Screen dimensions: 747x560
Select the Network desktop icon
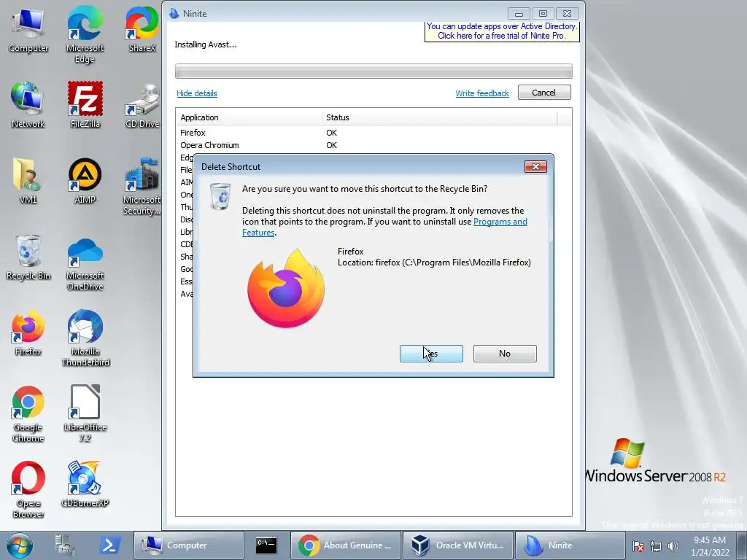28,105
